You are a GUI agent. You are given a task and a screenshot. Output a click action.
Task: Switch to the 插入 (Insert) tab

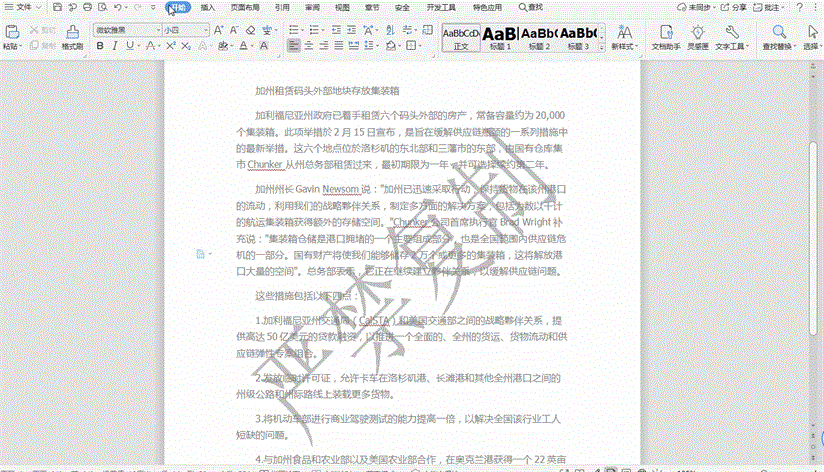click(208, 7)
